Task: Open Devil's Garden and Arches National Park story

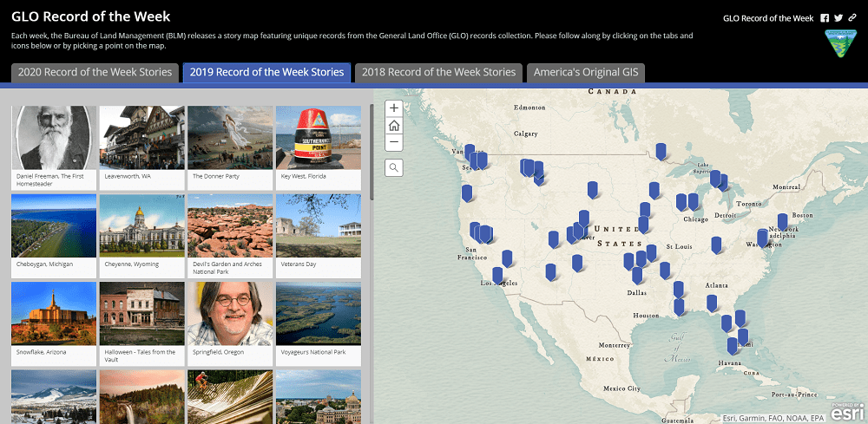Action: point(230,236)
